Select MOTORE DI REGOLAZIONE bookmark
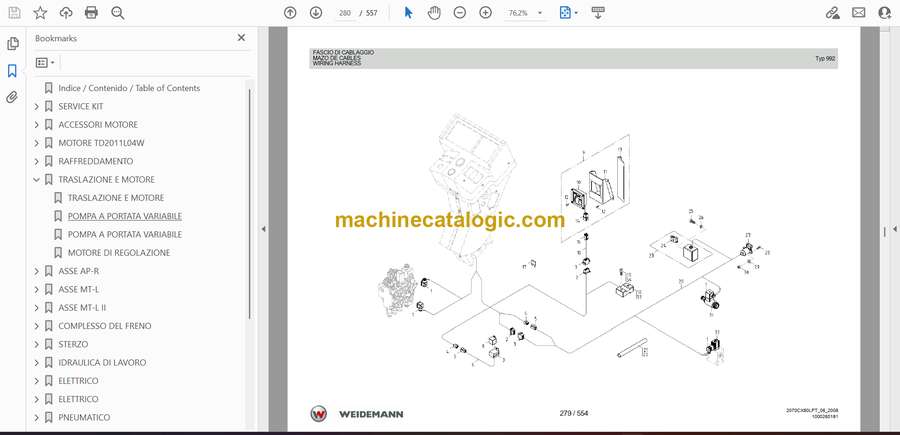Image resolution: width=900 pixels, height=435 pixels. pos(118,253)
